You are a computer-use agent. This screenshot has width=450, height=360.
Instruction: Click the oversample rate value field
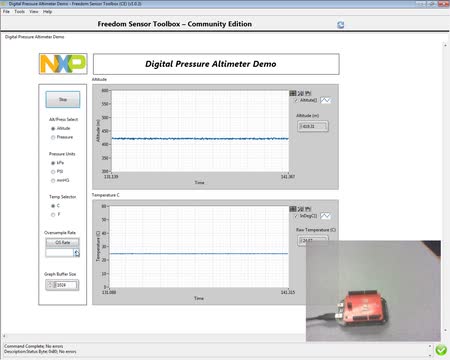59,253
